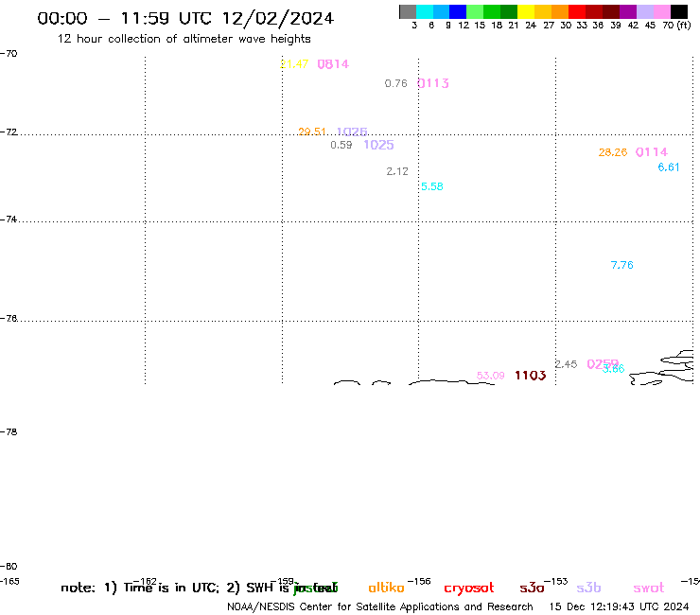Select the purple legend swatch
Screen dimensions: 700x615
628,12
